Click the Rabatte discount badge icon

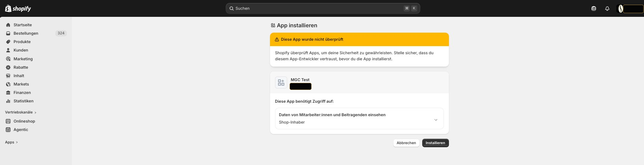[x=8, y=67]
